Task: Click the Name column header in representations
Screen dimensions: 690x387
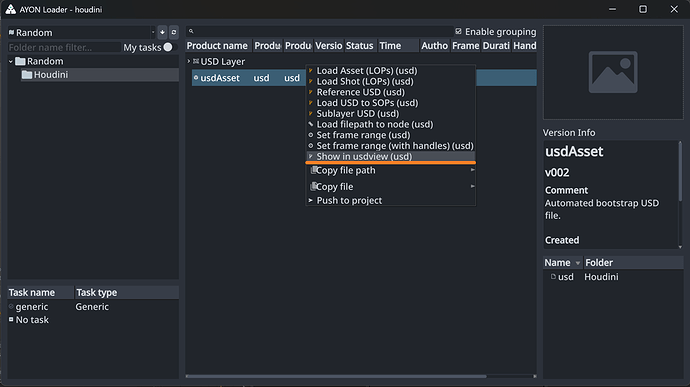Action: coord(563,263)
